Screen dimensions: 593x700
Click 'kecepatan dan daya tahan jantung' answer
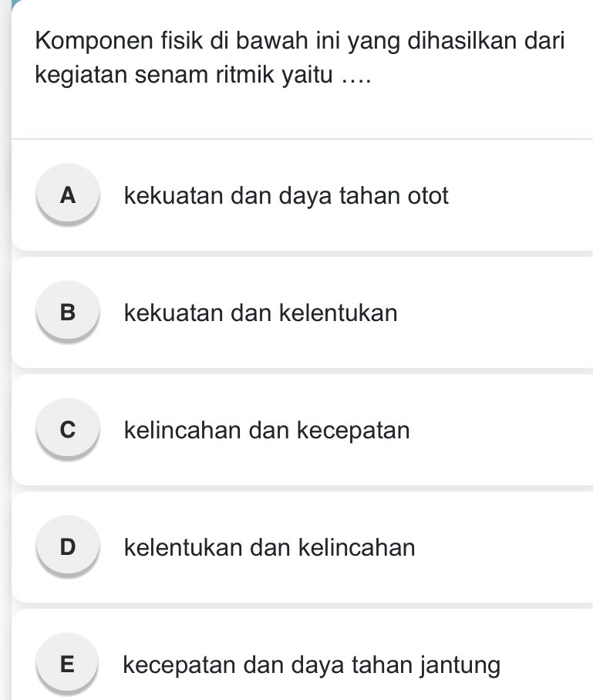311,664
